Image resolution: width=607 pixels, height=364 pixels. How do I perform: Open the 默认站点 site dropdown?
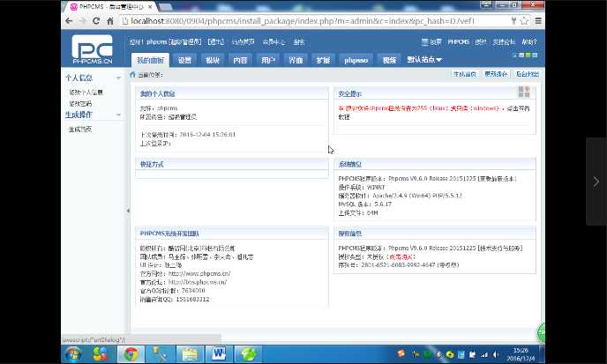click(x=424, y=60)
